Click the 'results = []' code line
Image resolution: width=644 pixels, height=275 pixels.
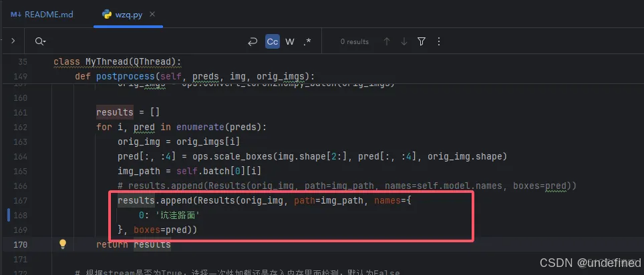tap(128, 112)
